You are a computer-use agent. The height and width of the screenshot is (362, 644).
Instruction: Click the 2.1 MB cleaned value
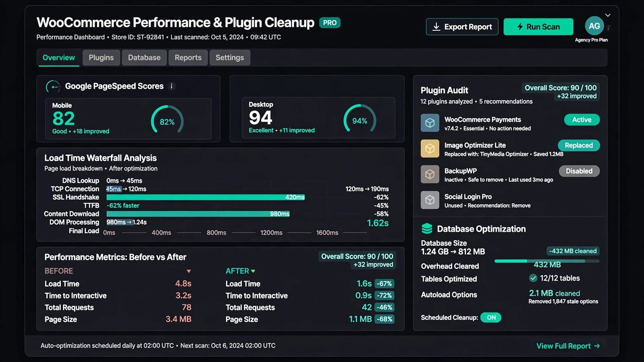[554, 293]
